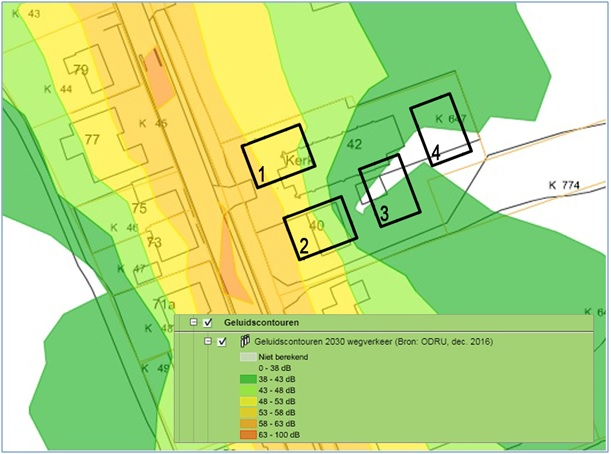Click the Niet berekend legend swatch

pos(246,356)
